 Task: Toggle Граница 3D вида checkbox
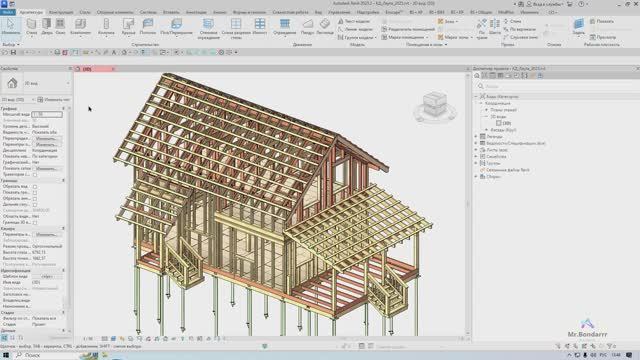point(35,222)
